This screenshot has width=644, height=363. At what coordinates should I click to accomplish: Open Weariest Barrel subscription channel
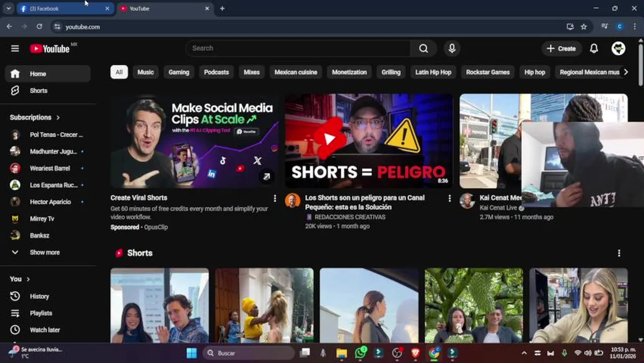point(48,168)
